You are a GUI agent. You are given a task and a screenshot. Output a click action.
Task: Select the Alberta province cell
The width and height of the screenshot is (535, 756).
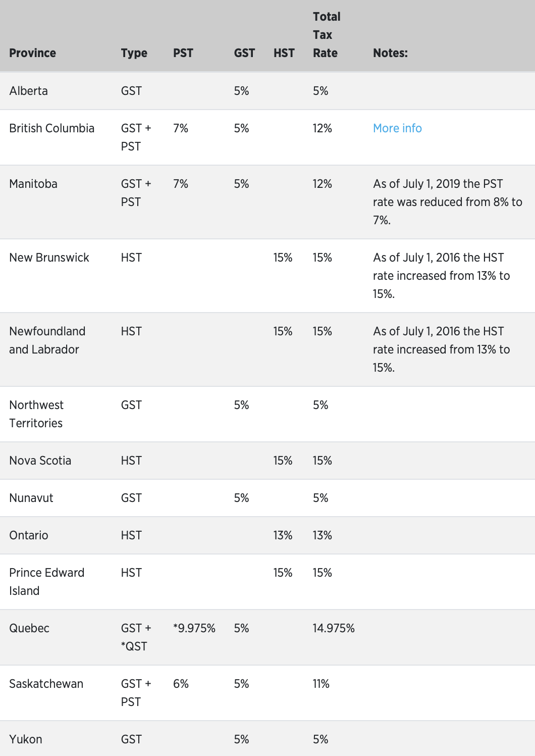pos(29,91)
